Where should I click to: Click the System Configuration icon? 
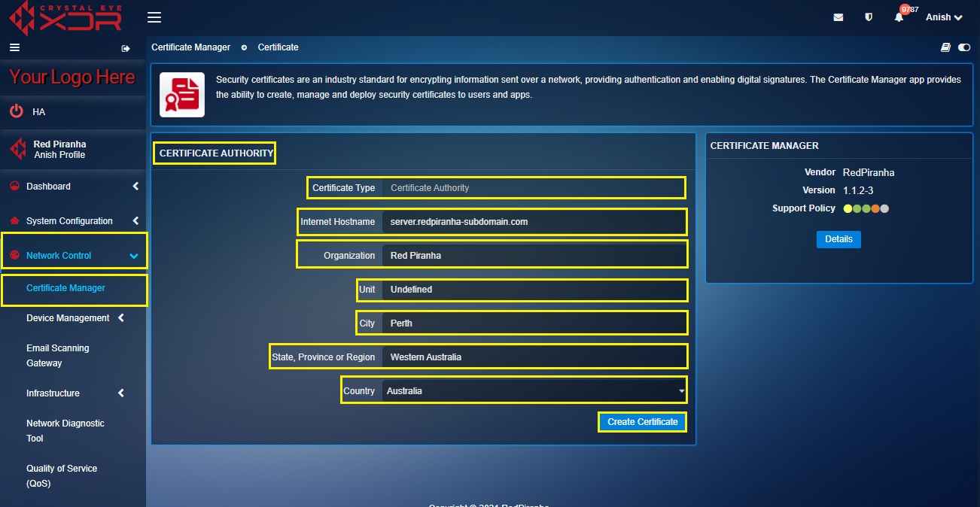(14, 221)
